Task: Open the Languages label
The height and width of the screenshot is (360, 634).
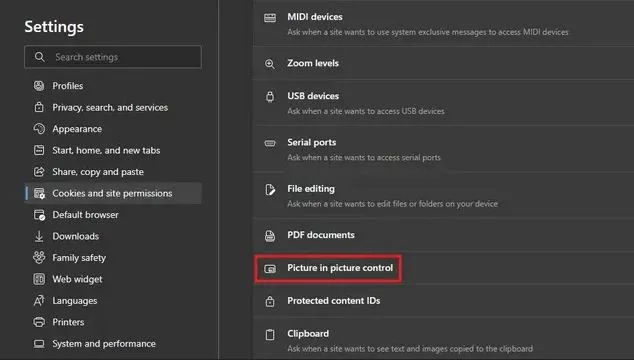Action: point(75,301)
